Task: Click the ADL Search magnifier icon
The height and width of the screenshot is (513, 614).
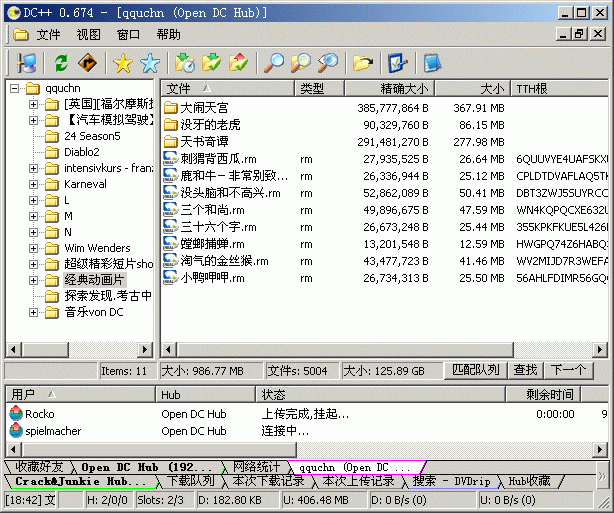Action: coord(301,63)
